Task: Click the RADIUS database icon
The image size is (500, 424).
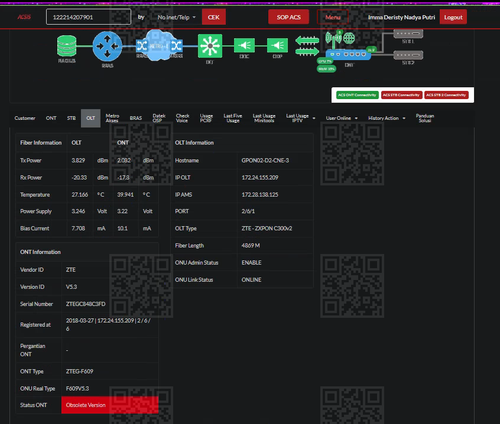Action: (x=67, y=46)
